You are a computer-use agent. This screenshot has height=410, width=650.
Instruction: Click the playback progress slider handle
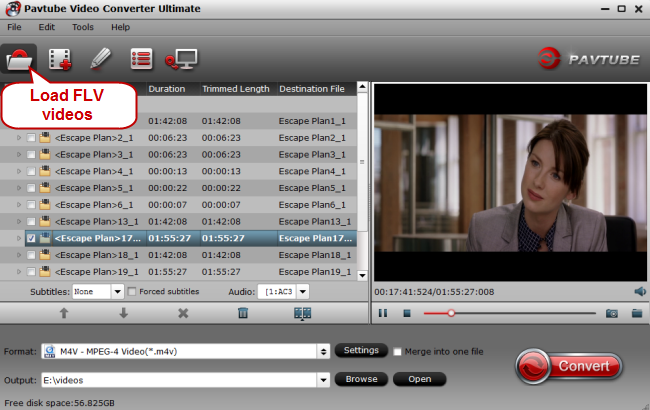pos(451,313)
